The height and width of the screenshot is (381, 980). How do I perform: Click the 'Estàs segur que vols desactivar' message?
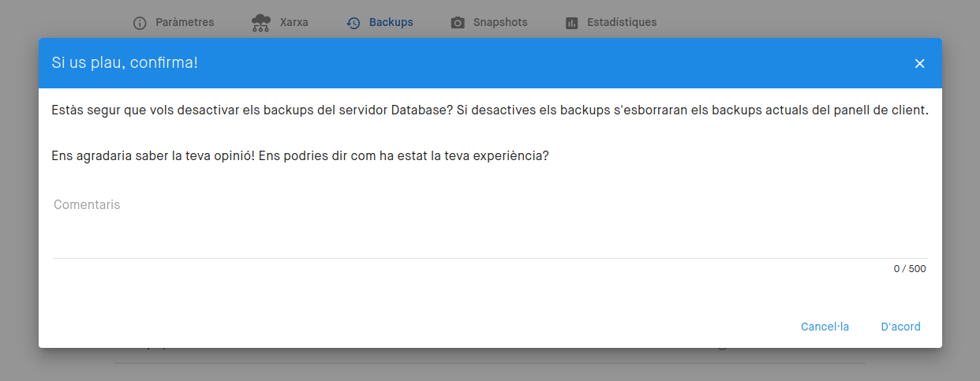pyautogui.click(x=490, y=110)
